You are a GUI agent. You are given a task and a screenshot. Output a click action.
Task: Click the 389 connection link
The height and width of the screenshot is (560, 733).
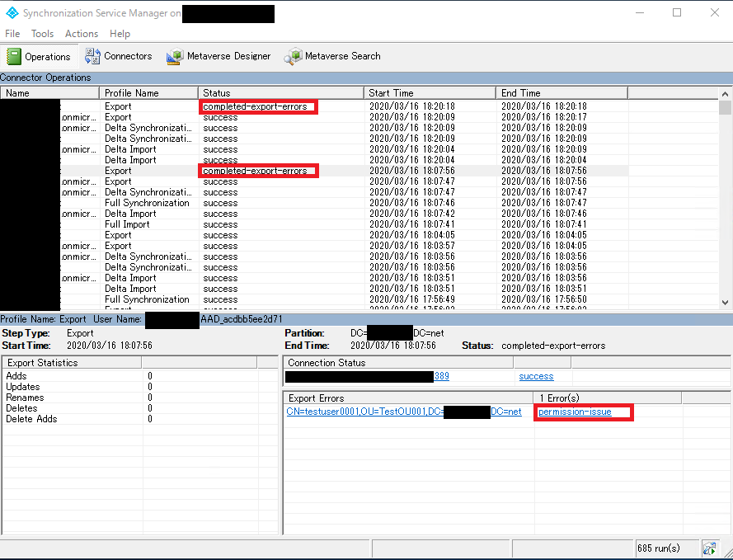444,376
